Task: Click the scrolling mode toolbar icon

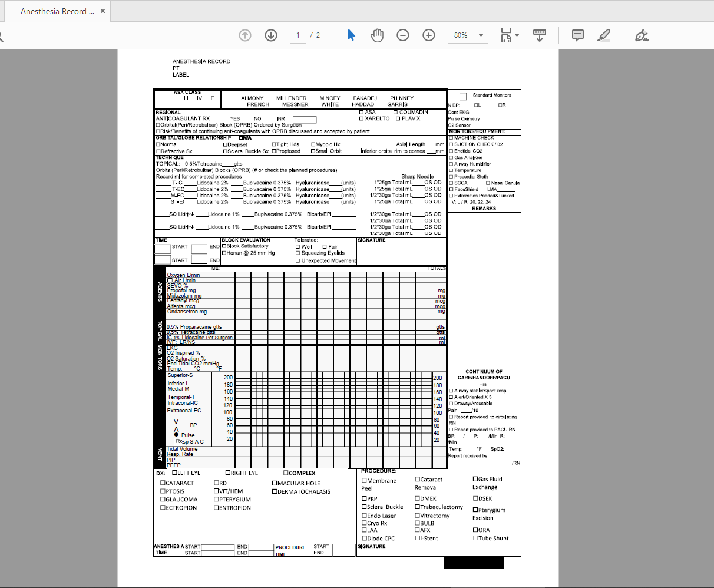Action: (x=539, y=35)
